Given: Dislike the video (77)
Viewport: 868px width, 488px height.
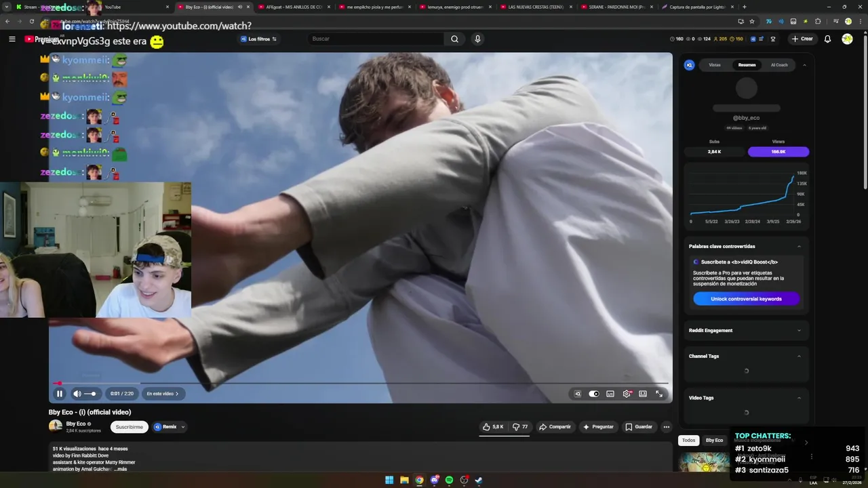Looking at the screenshot, I should [x=520, y=427].
